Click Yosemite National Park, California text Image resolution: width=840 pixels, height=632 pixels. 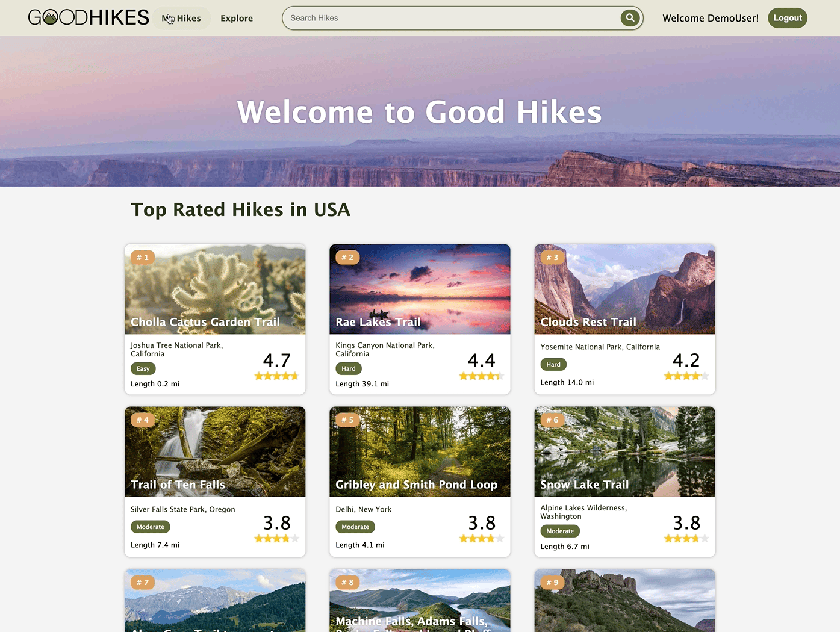click(x=600, y=347)
